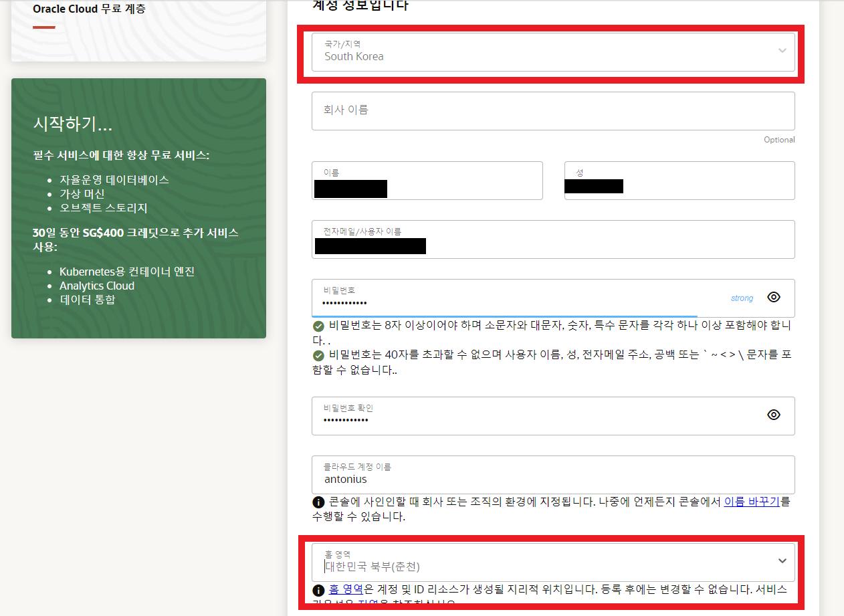Viewport: 844px width, 616px height.
Task: Focus the 이름 first name field
Action: click(427, 181)
